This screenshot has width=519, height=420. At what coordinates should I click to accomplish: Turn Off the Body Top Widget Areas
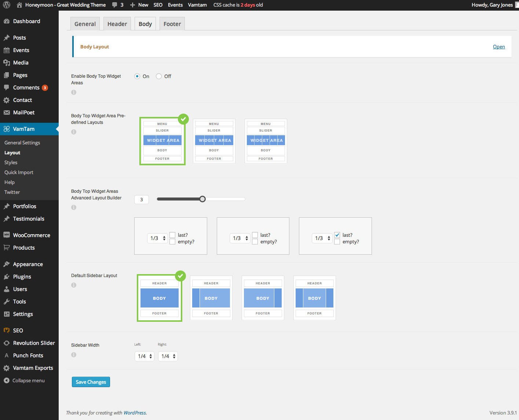pos(159,76)
